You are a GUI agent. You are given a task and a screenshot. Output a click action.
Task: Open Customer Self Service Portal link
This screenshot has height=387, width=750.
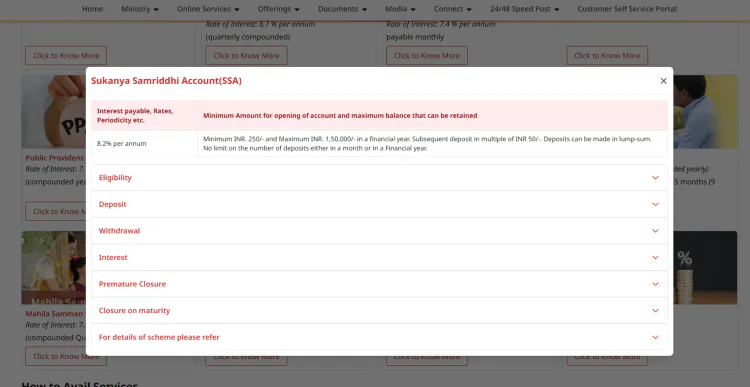click(x=627, y=9)
